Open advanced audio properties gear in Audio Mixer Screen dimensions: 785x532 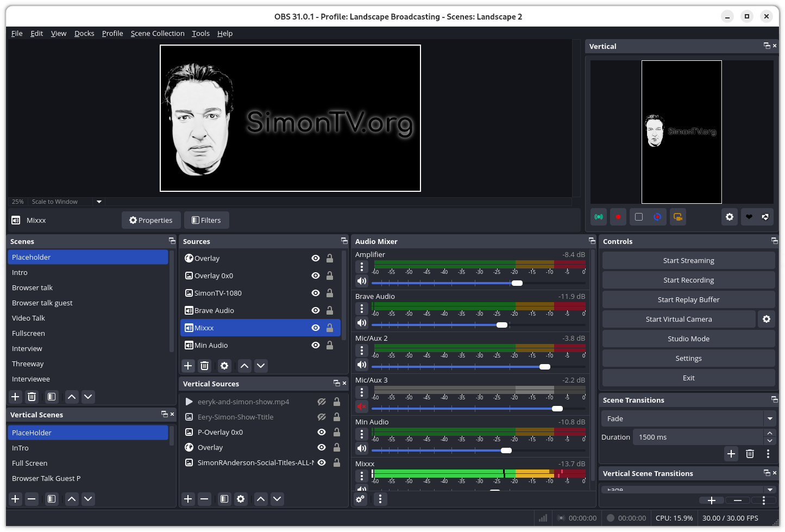360,499
